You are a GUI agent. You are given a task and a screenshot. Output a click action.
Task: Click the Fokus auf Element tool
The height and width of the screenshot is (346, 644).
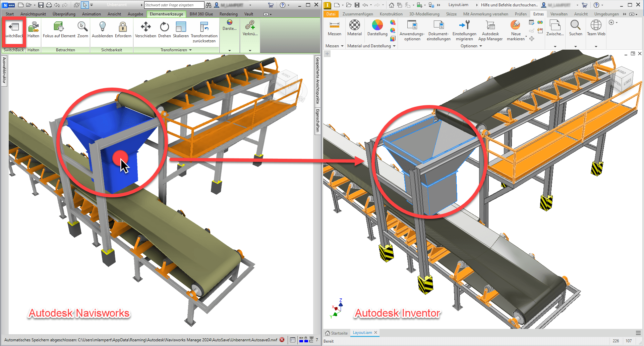(59, 28)
